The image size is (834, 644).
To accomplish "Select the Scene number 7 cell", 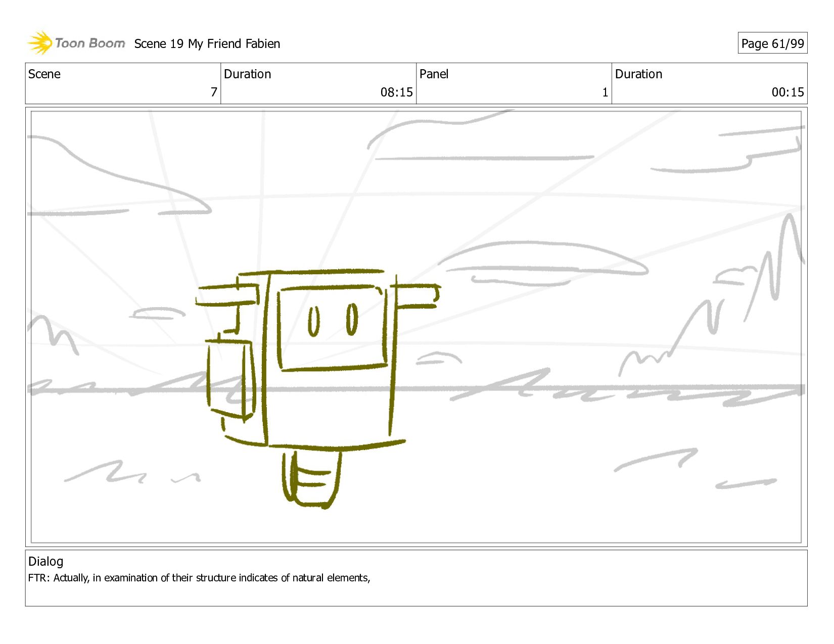I will point(123,83).
